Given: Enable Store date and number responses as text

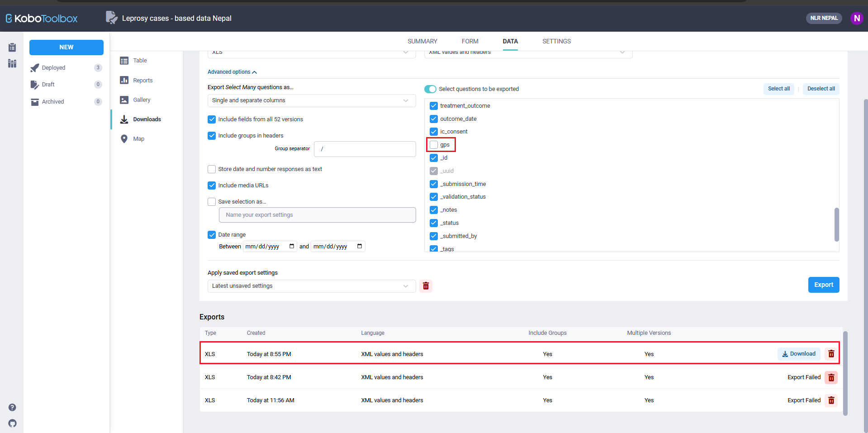Looking at the screenshot, I should [x=212, y=169].
